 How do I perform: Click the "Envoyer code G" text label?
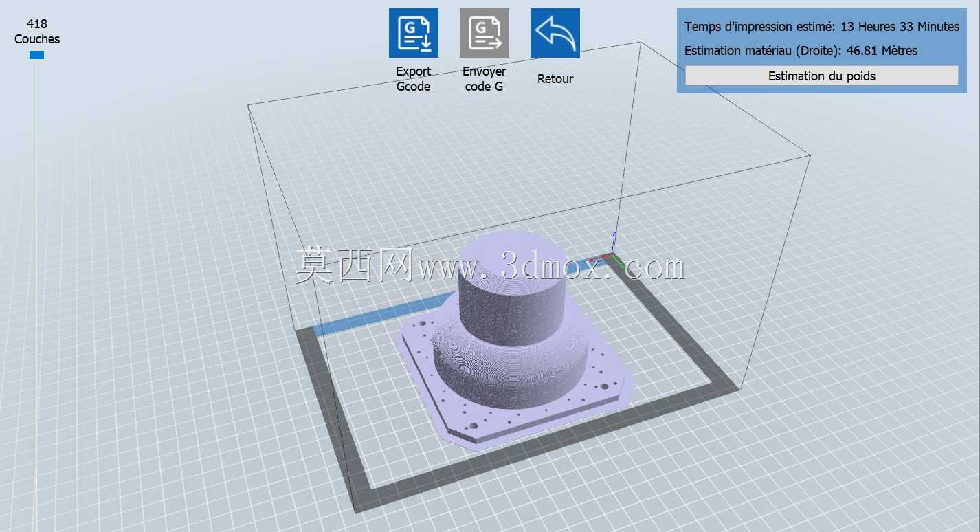(485, 79)
